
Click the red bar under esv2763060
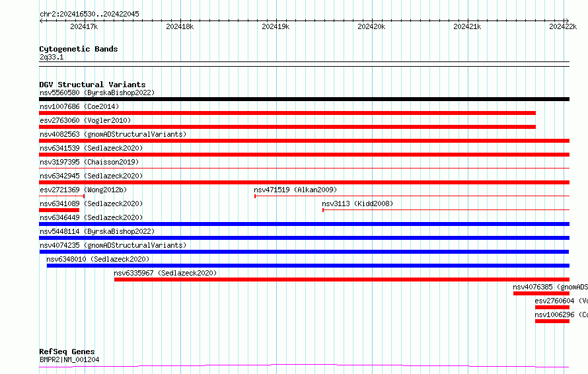click(x=287, y=127)
